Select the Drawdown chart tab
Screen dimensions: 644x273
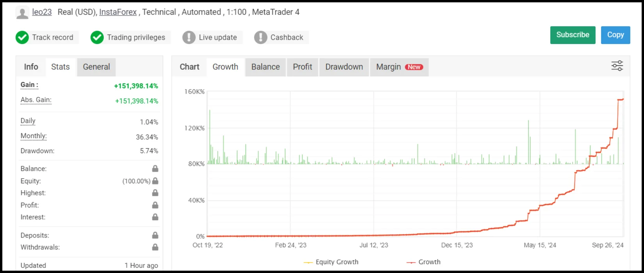click(x=344, y=67)
